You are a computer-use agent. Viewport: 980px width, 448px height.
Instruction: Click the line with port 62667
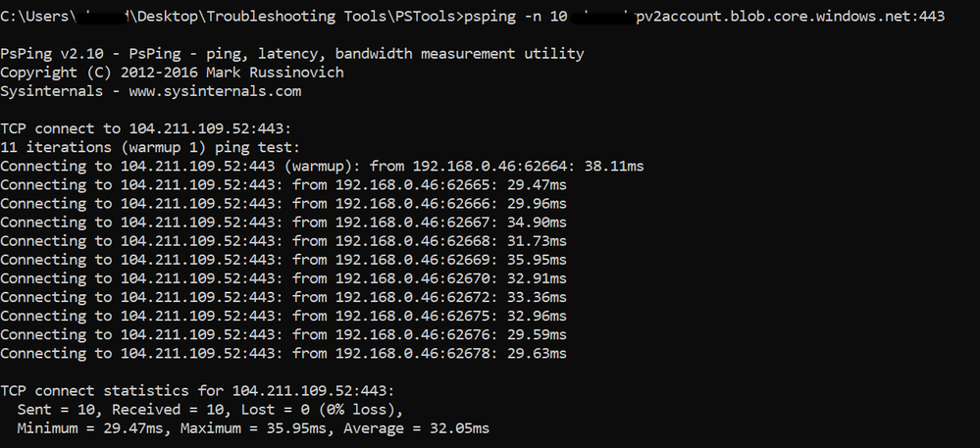[284, 223]
